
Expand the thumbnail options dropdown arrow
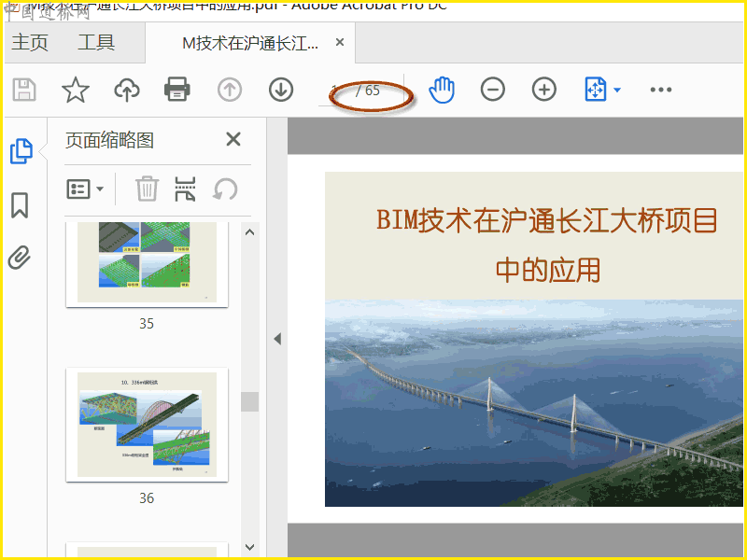tap(100, 189)
